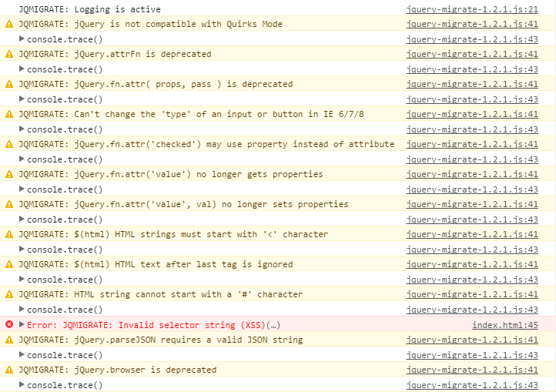Image resolution: width=556 pixels, height=392 pixels.
Task: Click warning icon for 'text after last tag' message
Action: (9, 265)
